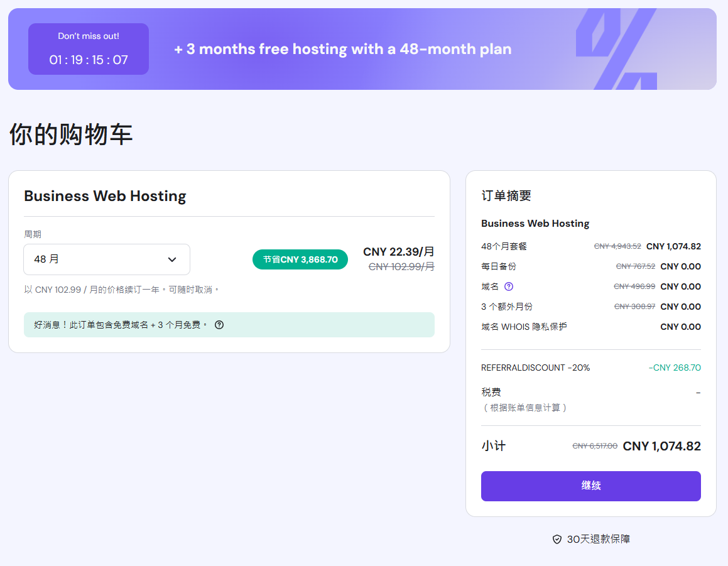The height and width of the screenshot is (566, 728).
Task: Click the 48个月套餐 line item
Action: click(x=504, y=246)
